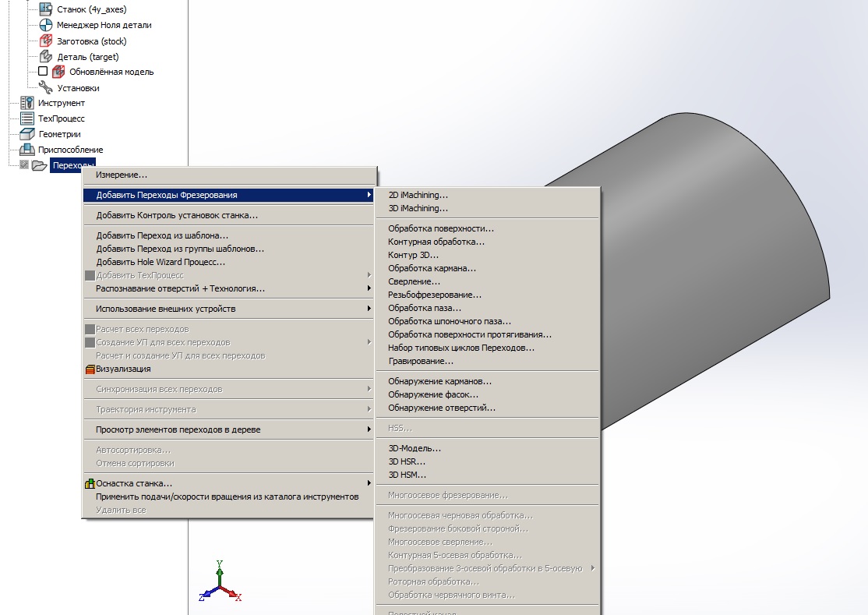
Task: Click the Приспособление fixture icon
Action: coord(26,150)
